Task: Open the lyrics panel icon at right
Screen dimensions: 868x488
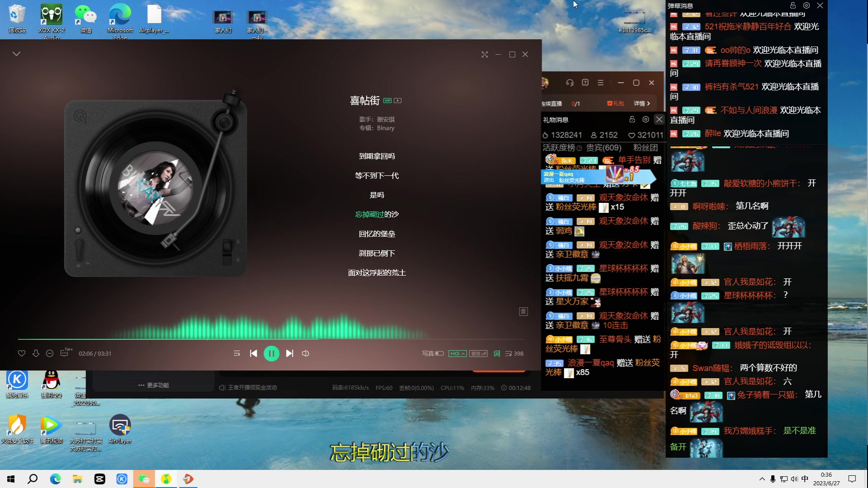Action: click(524, 311)
